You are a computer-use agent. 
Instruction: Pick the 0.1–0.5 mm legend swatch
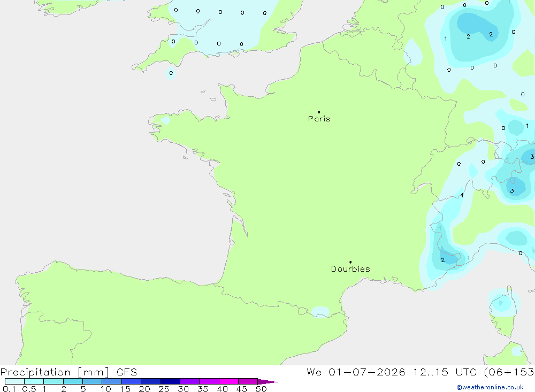pyautogui.click(x=14, y=381)
